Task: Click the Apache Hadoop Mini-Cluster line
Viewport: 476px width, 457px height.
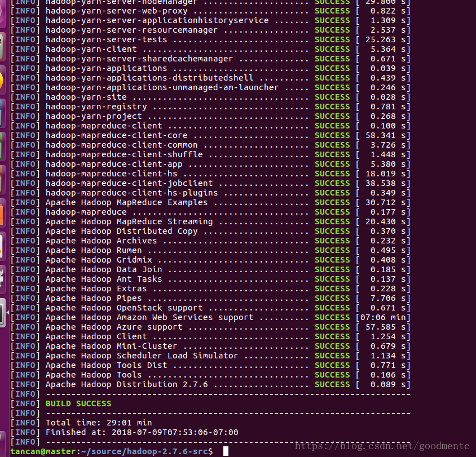Action: click(210, 347)
